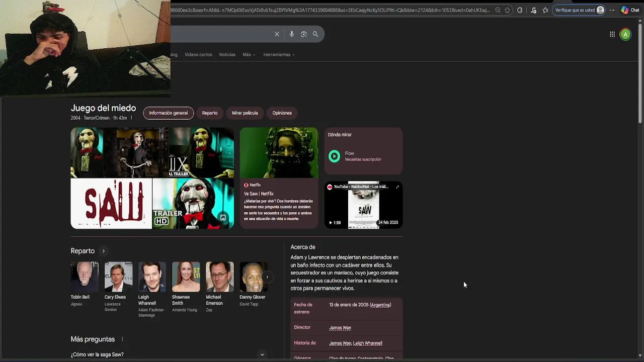Screen dimensions: 644x362
Task: Show more cast with the next arrow
Action: [267, 277]
